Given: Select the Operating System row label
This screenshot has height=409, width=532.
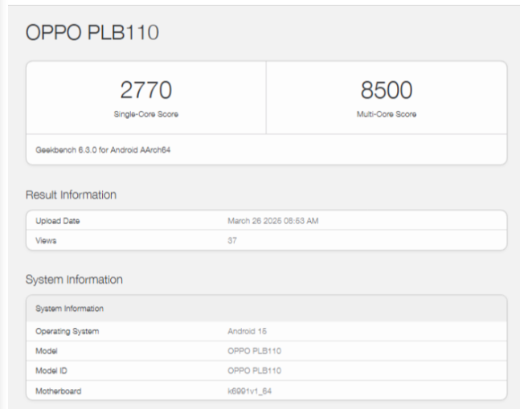Looking at the screenshot, I should click(67, 331).
